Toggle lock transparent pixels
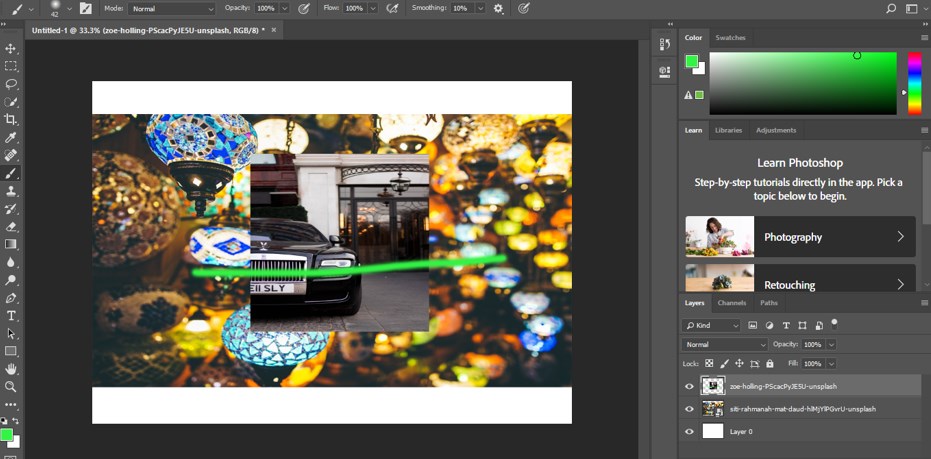 tap(709, 363)
